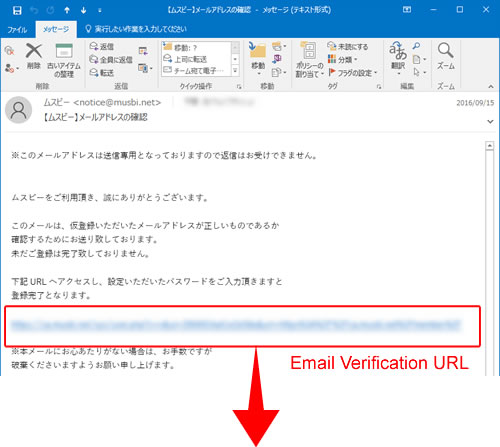Click the Reply with Meeting icon
Viewport: 500px width, 447px height.
(143, 51)
